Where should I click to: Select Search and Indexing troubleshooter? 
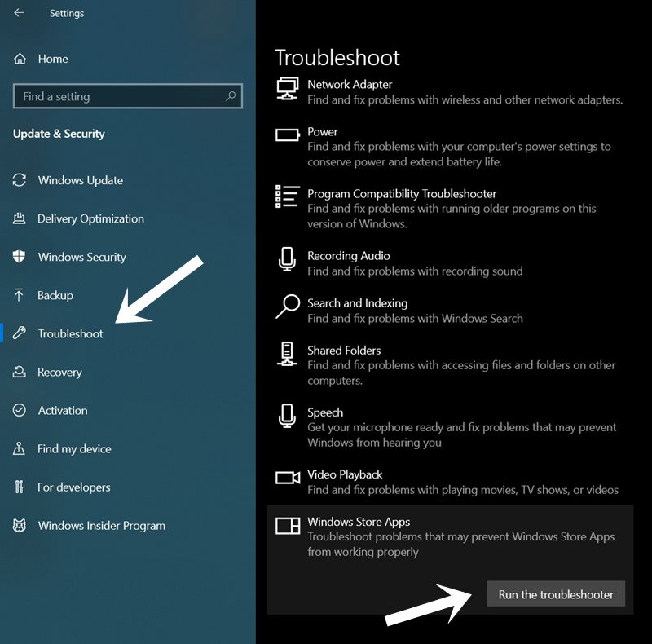(x=357, y=303)
